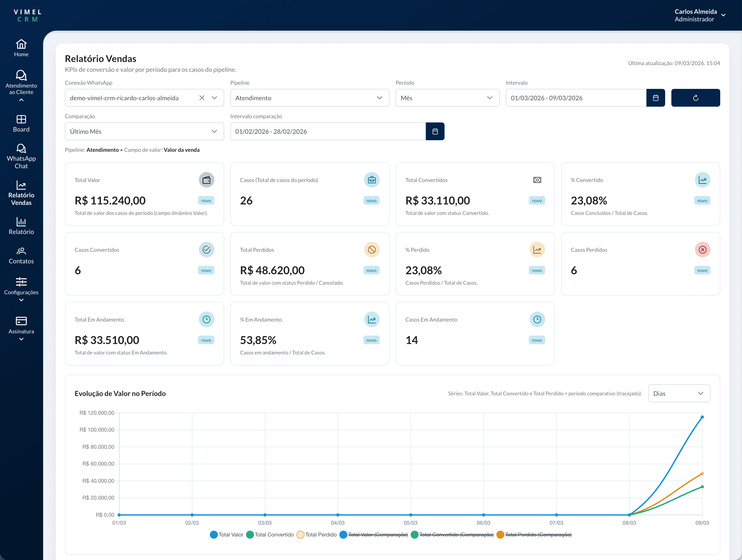The width and height of the screenshot is (742, 560).
Task: Click the refresh button to update the report
Action: tap(695, 98)
